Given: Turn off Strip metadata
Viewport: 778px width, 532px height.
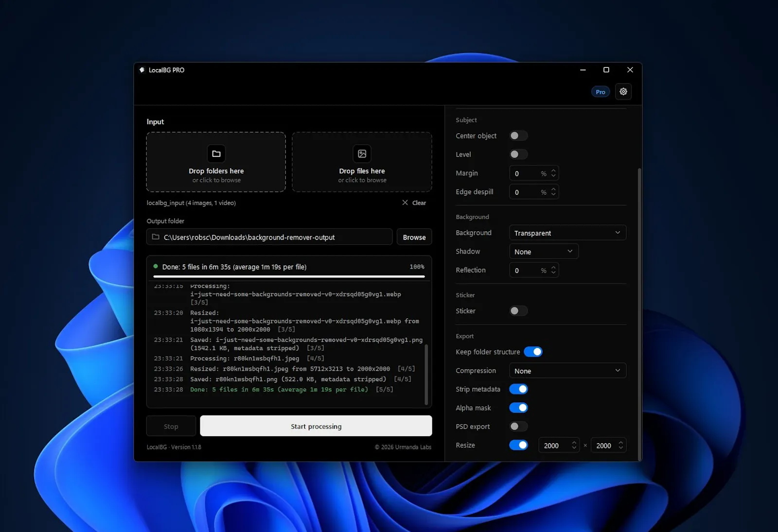Looking at the screenshot, I should (x=518, y=389).
